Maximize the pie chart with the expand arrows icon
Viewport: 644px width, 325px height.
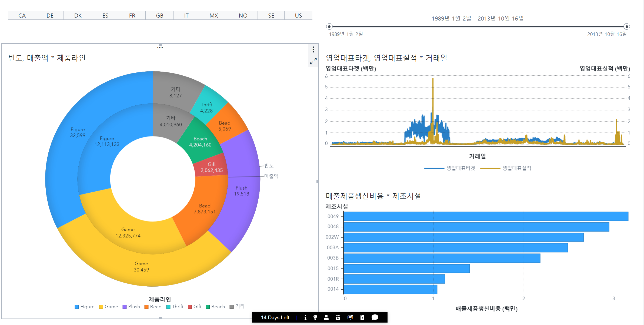click(313, 61)
